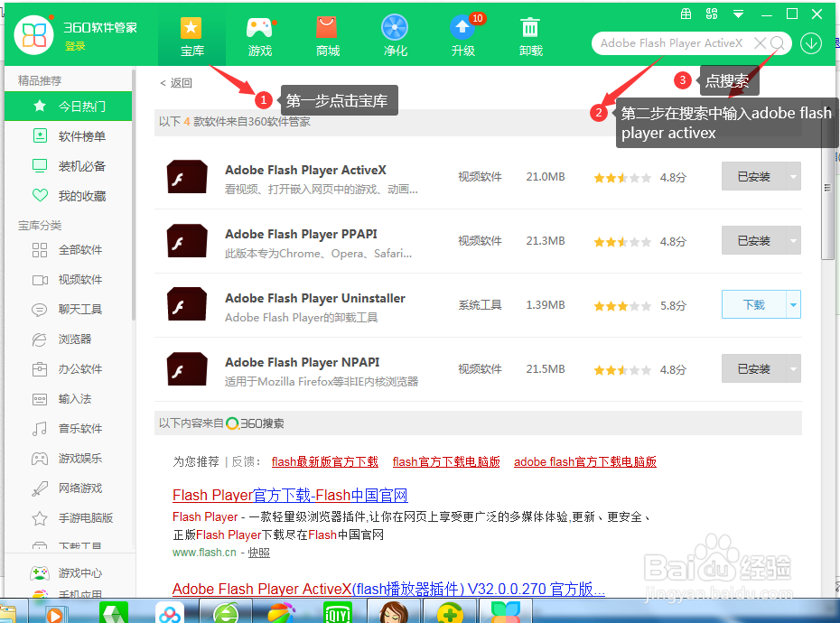Clear the search box with the X icon
Viewport: 840px width, 623px height.
pos(760,42)
